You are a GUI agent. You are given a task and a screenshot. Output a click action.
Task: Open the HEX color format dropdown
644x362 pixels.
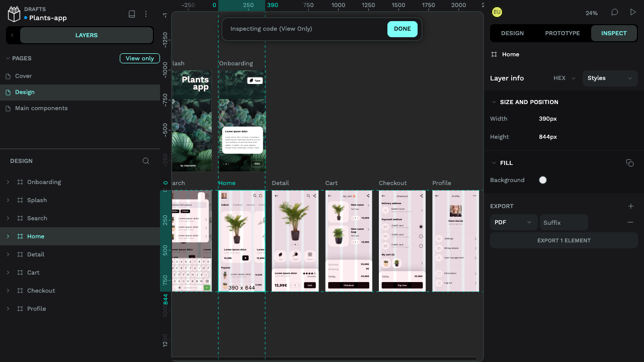(565, 78)
